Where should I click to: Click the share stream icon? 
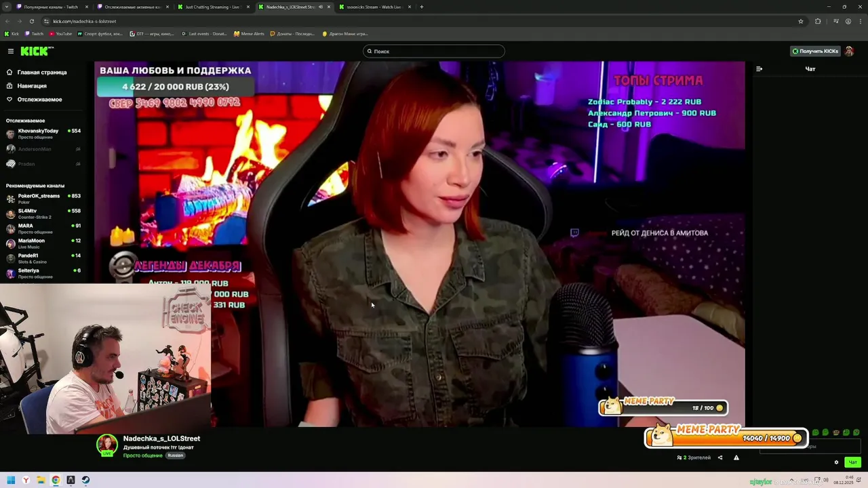[x=720, y=457]
